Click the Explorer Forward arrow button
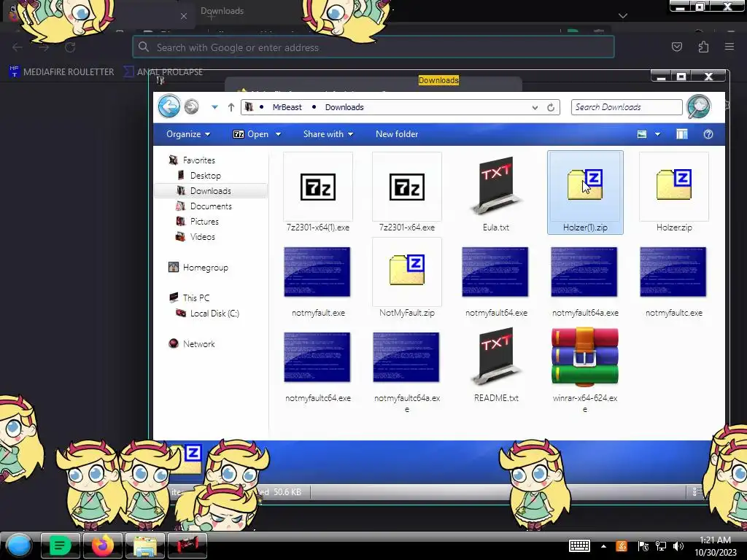This screenshot has width=747, height=560. point(192,106)
